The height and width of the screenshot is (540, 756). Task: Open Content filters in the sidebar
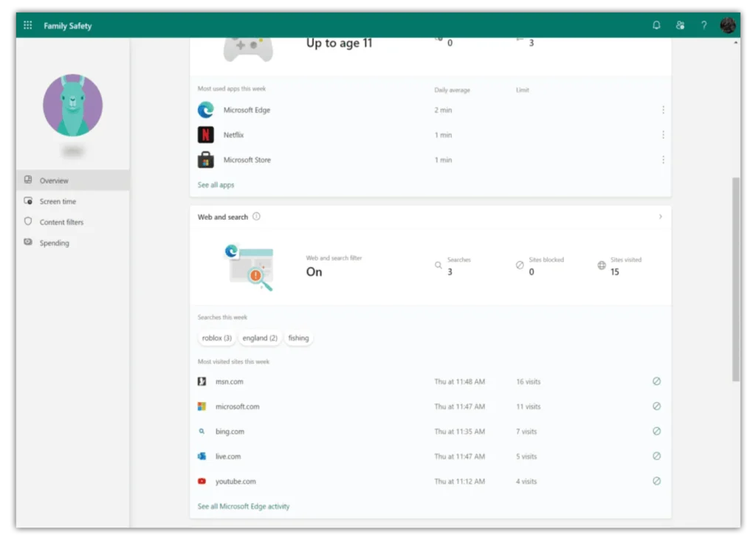pos(73,222)
